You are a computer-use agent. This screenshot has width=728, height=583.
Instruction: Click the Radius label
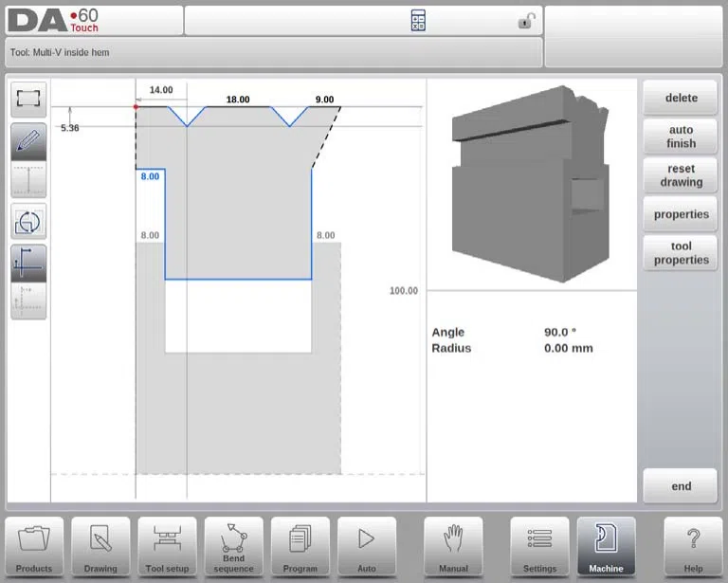click(x=451, y=348)
